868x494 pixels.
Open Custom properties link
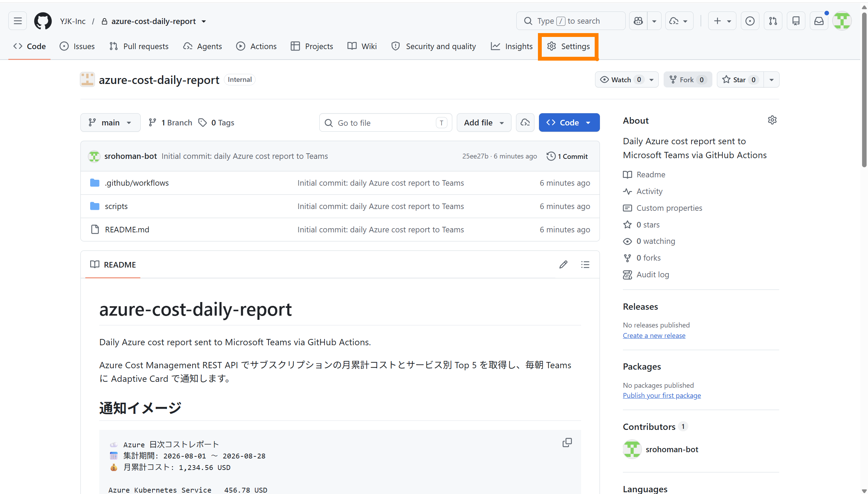[x=663, y=208]
